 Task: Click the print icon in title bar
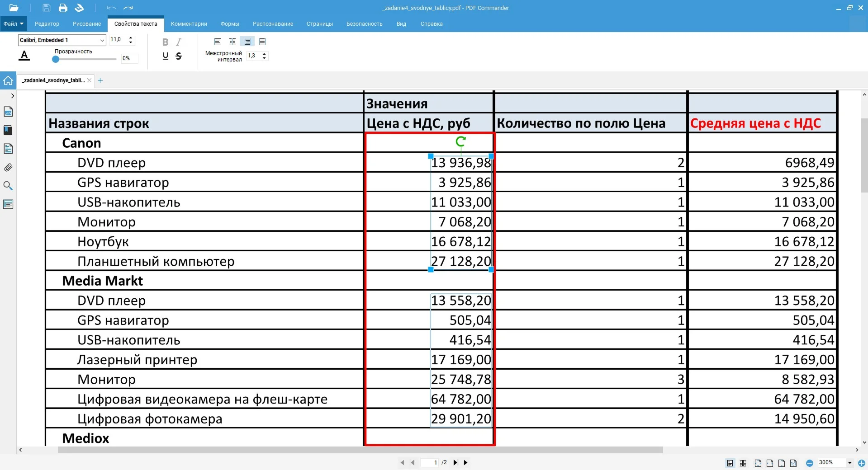point(63,8)
